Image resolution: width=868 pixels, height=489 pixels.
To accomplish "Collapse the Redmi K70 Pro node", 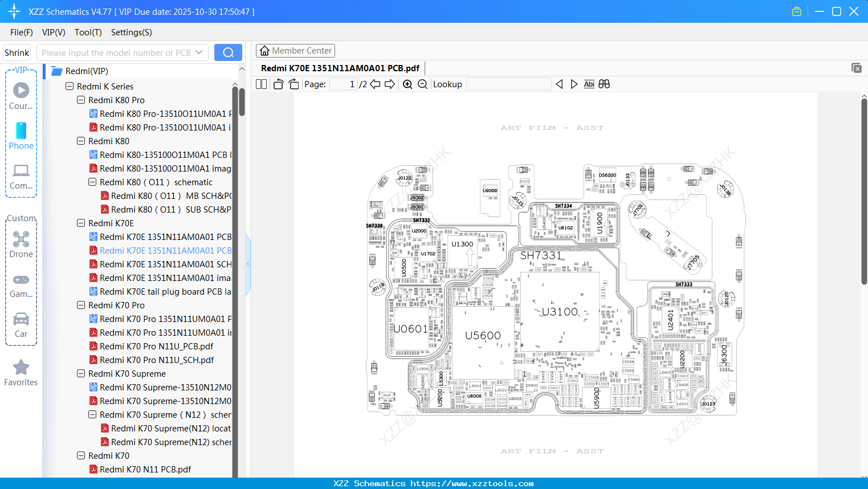I will tap(81, 305).
